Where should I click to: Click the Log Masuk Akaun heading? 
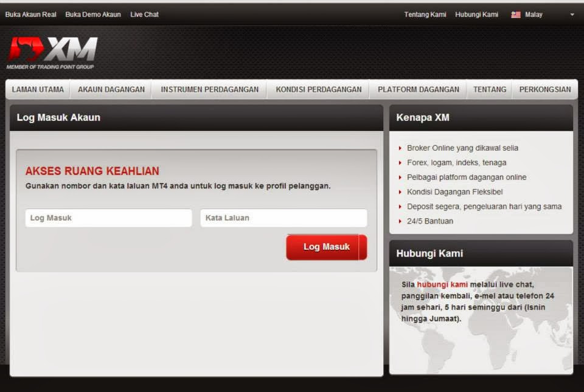click(58, 117)
